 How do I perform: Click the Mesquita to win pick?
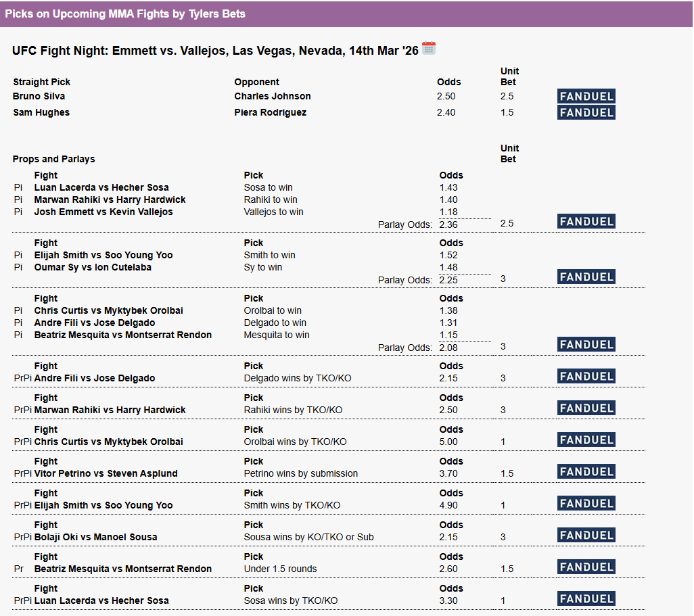pos(277,335)
